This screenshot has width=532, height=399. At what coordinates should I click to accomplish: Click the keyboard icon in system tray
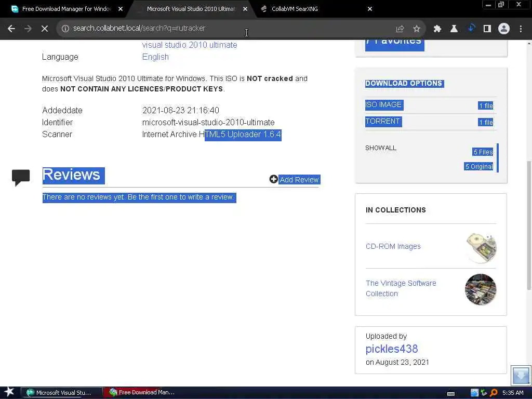click(x=451, y=394)
